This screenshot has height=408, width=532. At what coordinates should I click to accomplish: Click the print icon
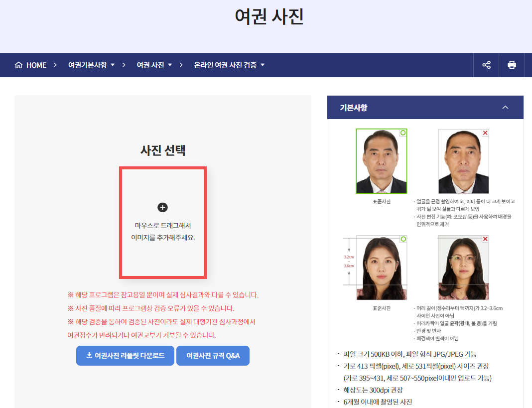click(512, 65)
